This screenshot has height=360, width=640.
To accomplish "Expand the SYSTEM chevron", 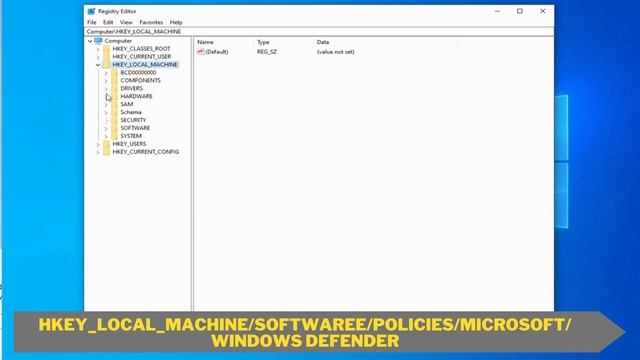I will click(x=106, y=136).
